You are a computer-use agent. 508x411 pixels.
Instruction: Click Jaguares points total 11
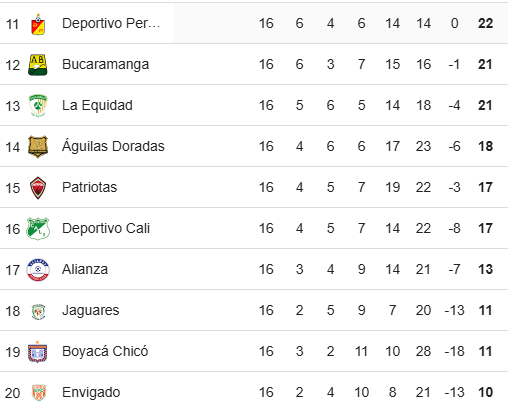click(485, 310)
